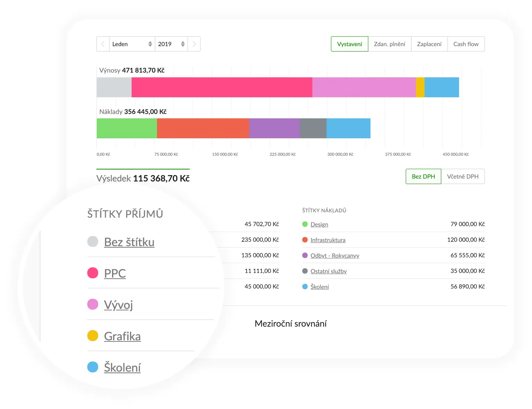This screenshot has width=532, height=409.
Task: Open the Leden month dropdown
Action: (132, 44)
